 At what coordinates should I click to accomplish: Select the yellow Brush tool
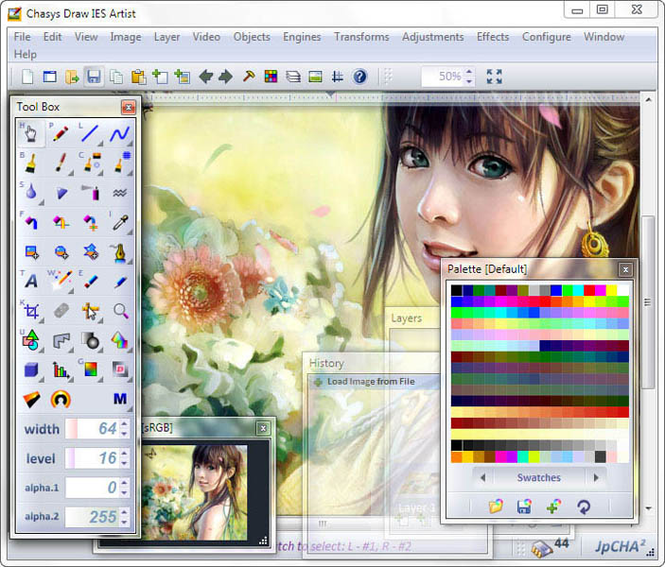(x=31, y=163)
